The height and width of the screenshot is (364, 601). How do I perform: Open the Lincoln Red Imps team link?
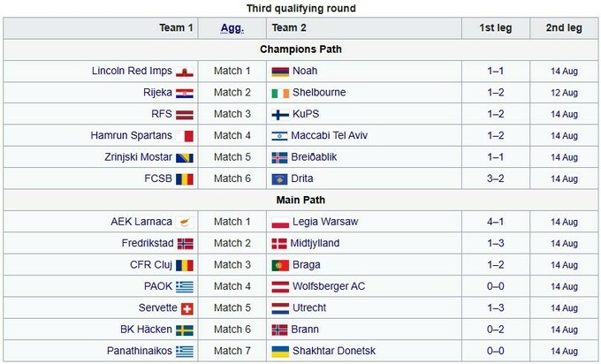point(131,71)
